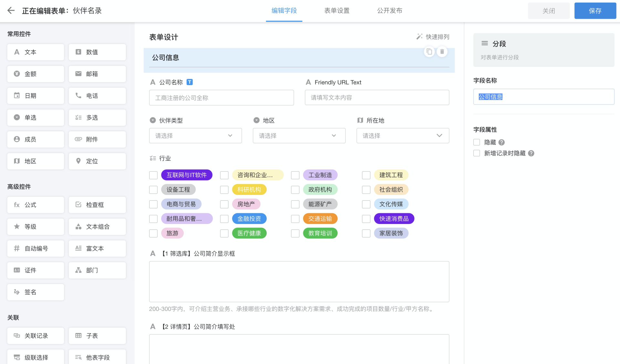Check the 互联网与IT软件 checkbox
The height and width of the screenshot is (364, 620).
click(153, 175)
